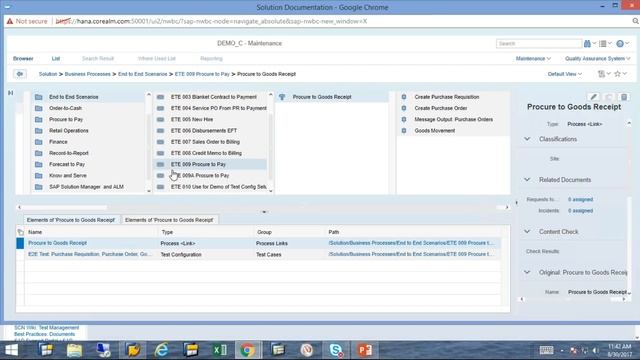Open Windows Start button
The width and height of the screenshot is (640, 360).
[11, 350]
